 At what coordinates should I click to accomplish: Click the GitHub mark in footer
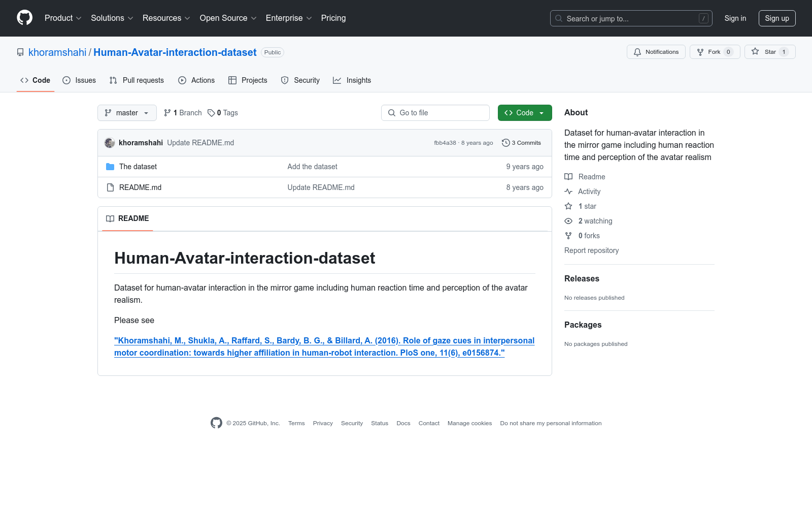(216, 423)
